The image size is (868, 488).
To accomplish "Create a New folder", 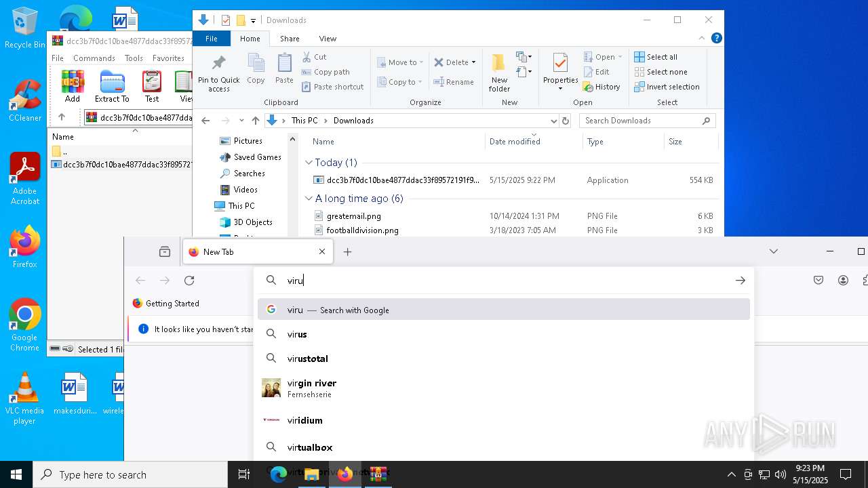I will click(x=499, y=72).
